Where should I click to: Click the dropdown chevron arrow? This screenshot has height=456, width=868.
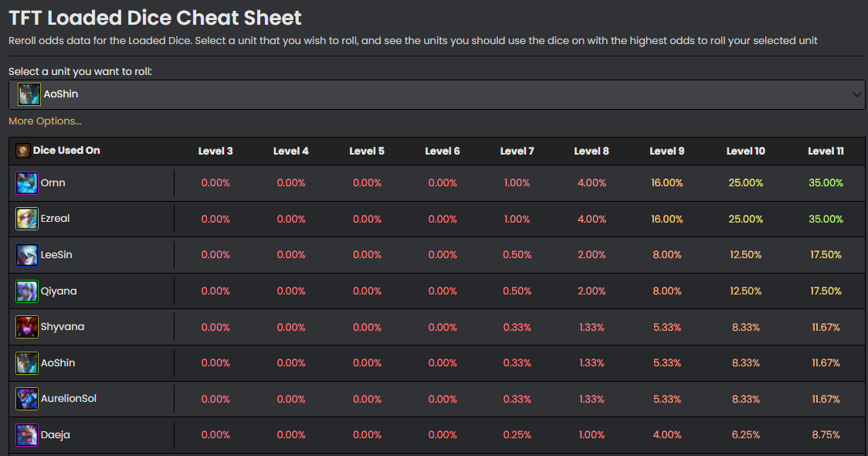coord(857,95)
